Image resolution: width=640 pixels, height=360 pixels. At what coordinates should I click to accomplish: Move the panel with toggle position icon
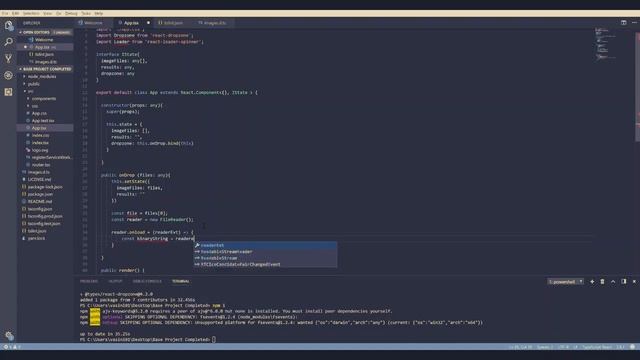pos(624,282)
